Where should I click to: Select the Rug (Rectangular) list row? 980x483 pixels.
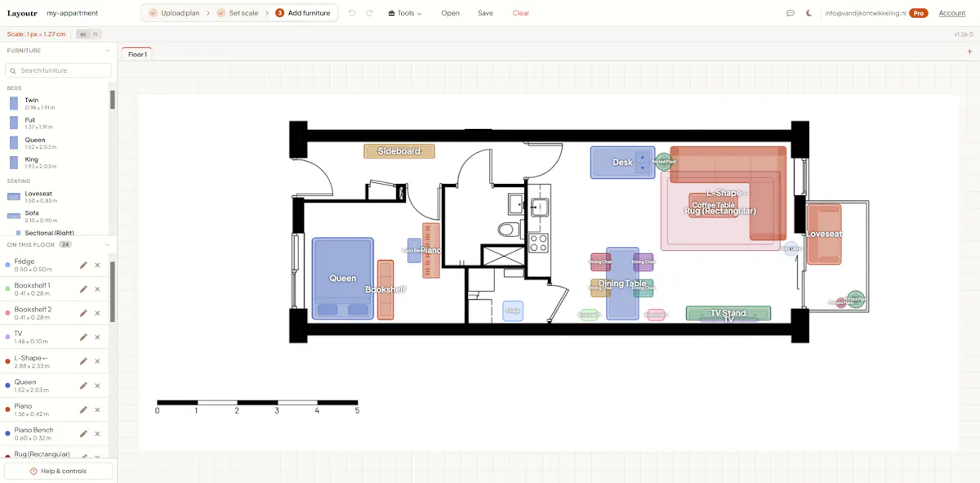pos(54,454)
